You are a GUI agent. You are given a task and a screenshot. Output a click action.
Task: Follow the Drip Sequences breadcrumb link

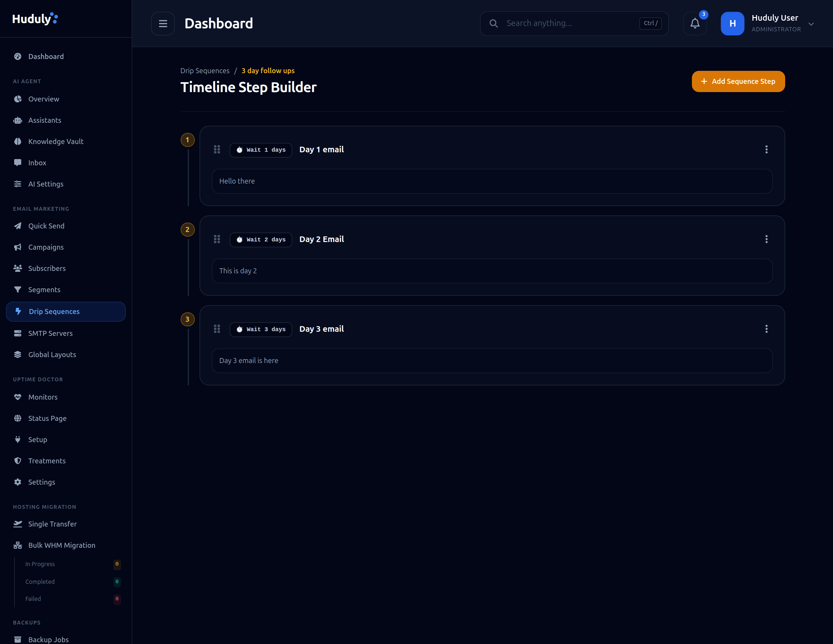205,71
